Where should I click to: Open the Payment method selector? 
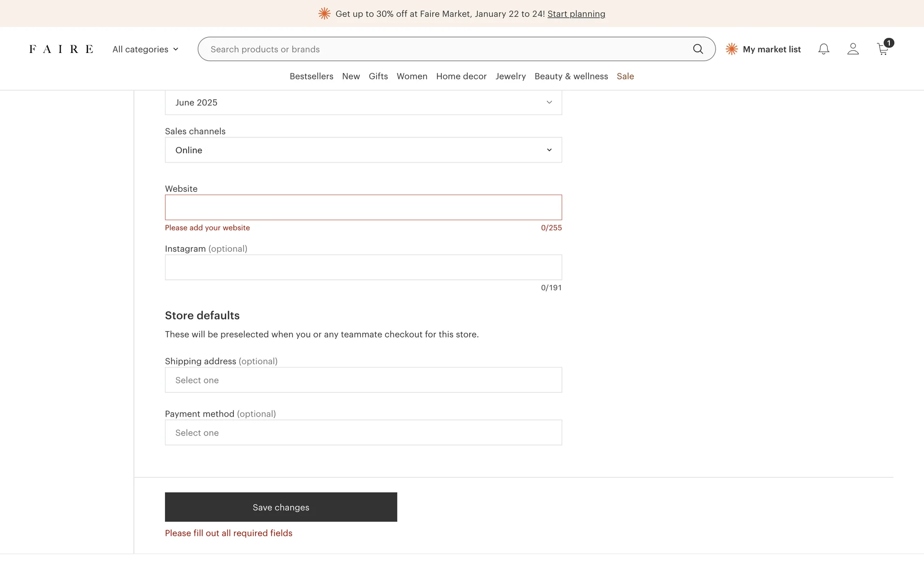[363, 433]
